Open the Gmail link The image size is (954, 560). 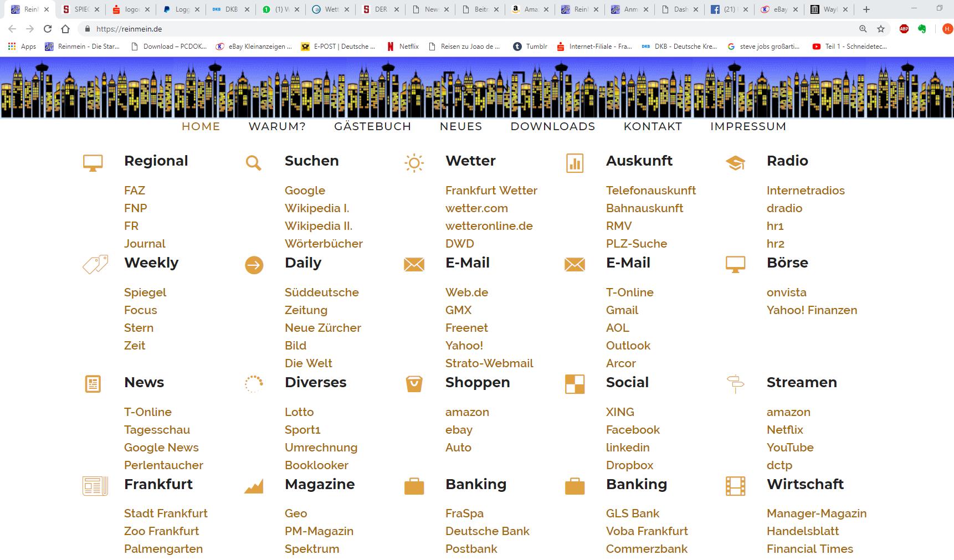(622, 310)
